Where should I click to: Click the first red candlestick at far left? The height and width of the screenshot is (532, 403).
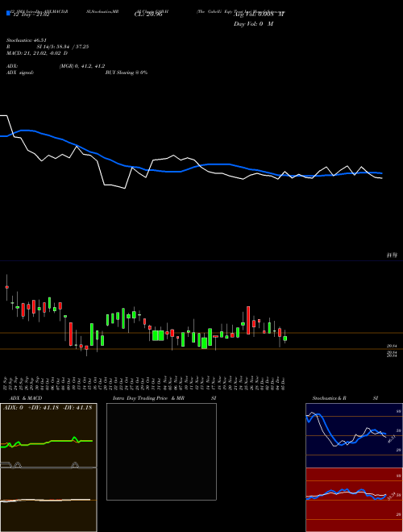(6, 287)
